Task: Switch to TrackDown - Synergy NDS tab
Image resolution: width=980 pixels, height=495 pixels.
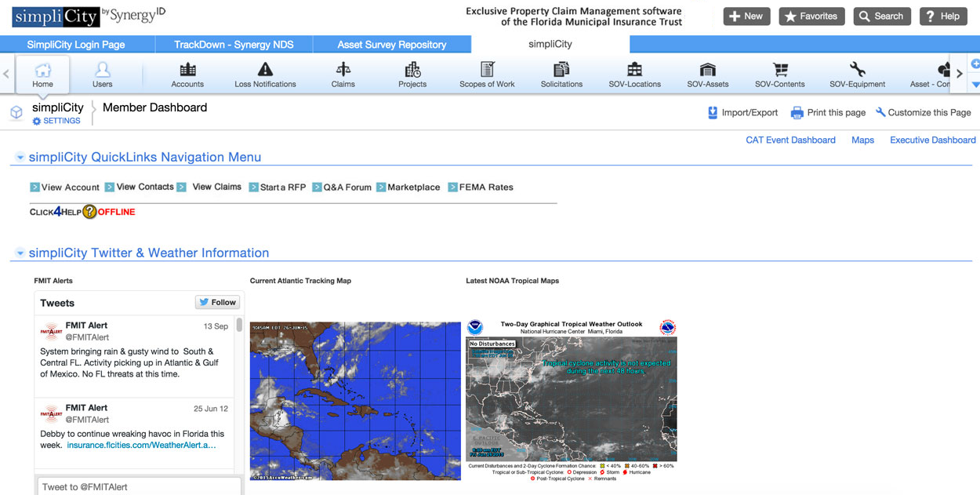Action: coord(234,45)
